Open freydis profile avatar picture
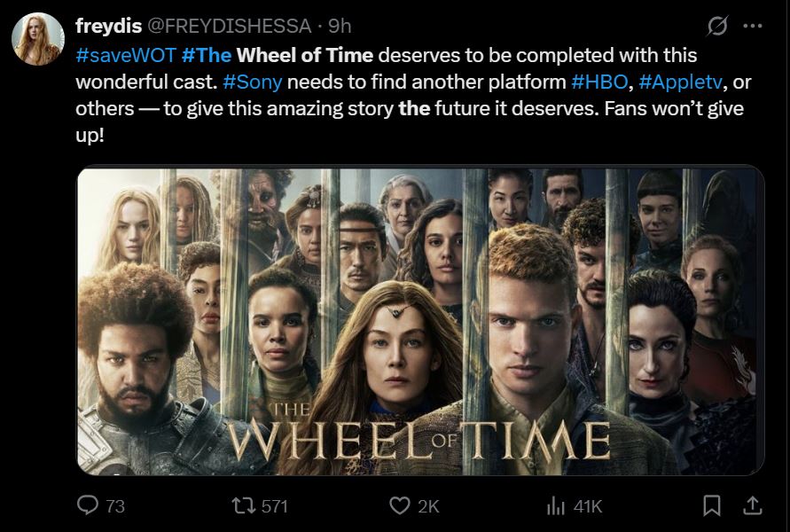 tap(37, 39)
